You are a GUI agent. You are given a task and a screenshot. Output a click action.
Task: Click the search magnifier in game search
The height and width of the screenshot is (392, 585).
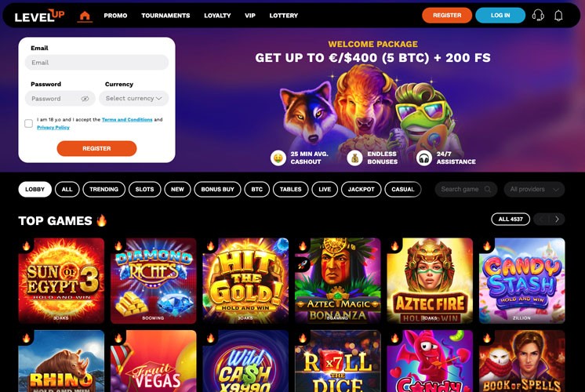point(487,189)
